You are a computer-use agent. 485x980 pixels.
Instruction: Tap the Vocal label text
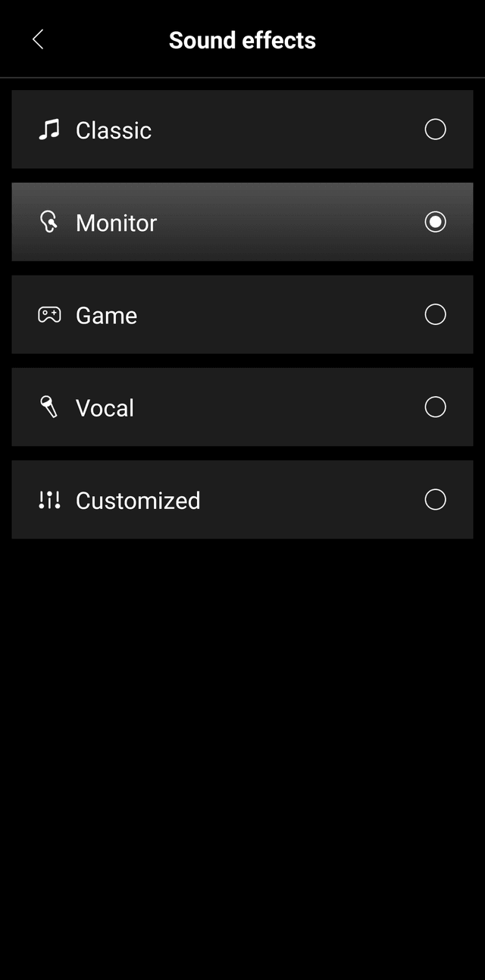coord(105,407)
